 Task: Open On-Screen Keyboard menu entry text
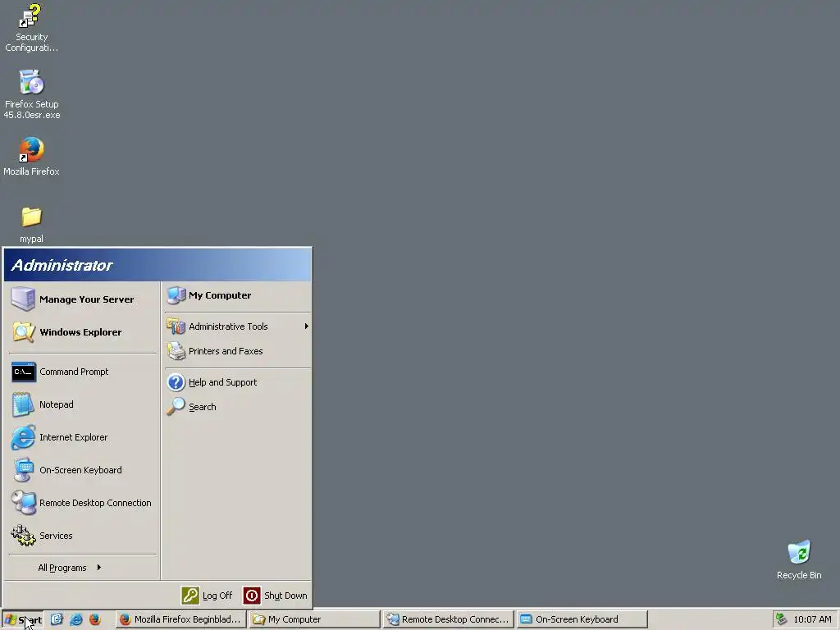(x=81, y=470)
